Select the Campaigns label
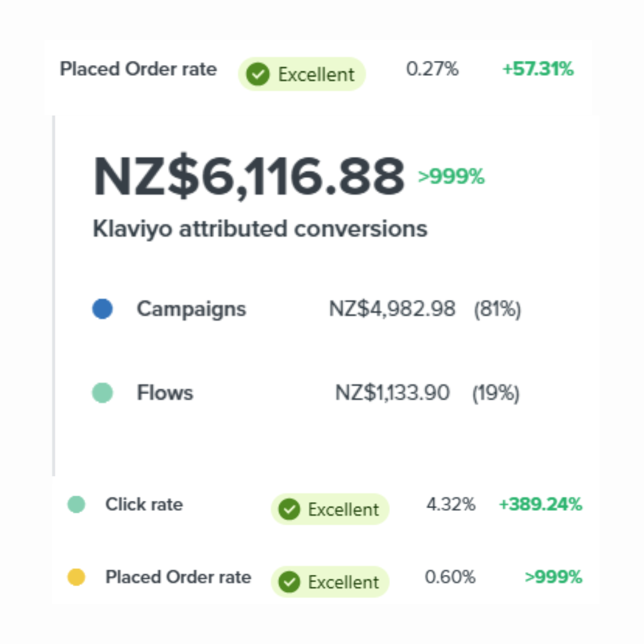Image resolution: width=644 pixels, height=644 pixels. (191, 309)
